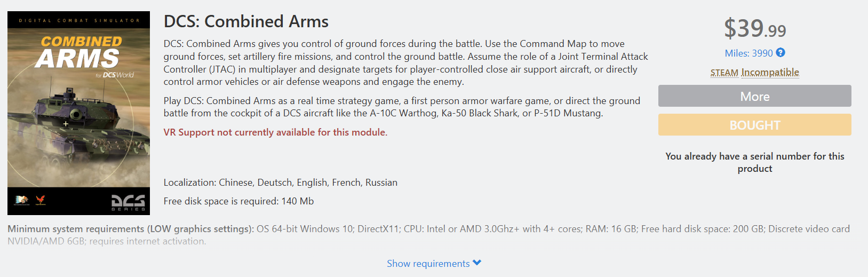Select the DCS: Combined Arms product title
The height and width of the screenshot is (277, 868).
point(246,22)
